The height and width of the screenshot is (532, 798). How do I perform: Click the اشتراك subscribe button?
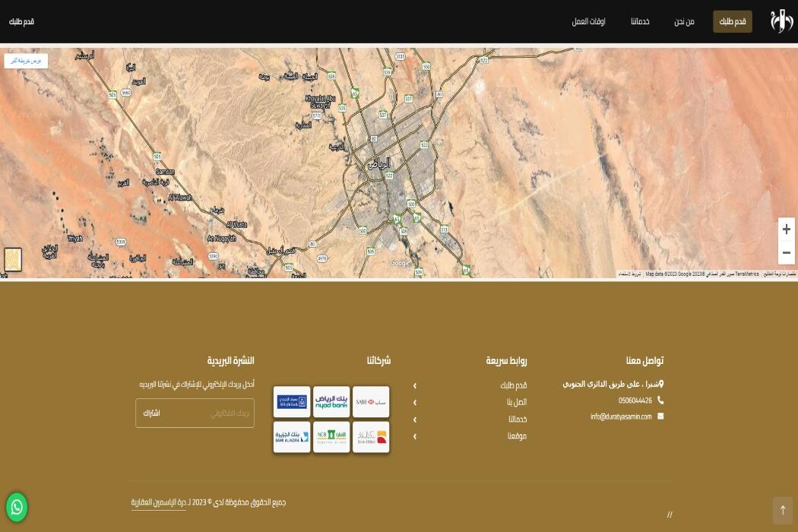coord(152,413)
